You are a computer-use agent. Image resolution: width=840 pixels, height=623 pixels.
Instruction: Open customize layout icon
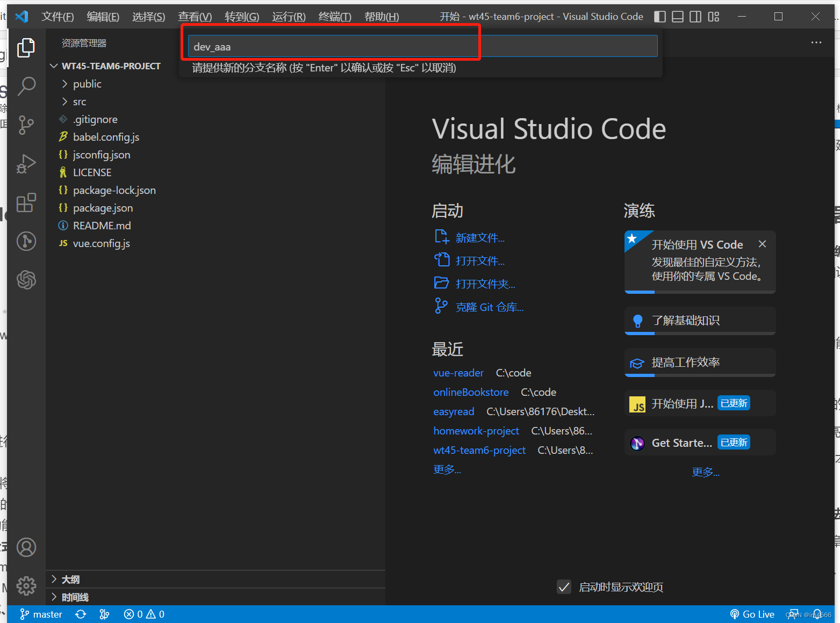pyautogui.click(x=714, y=17)
